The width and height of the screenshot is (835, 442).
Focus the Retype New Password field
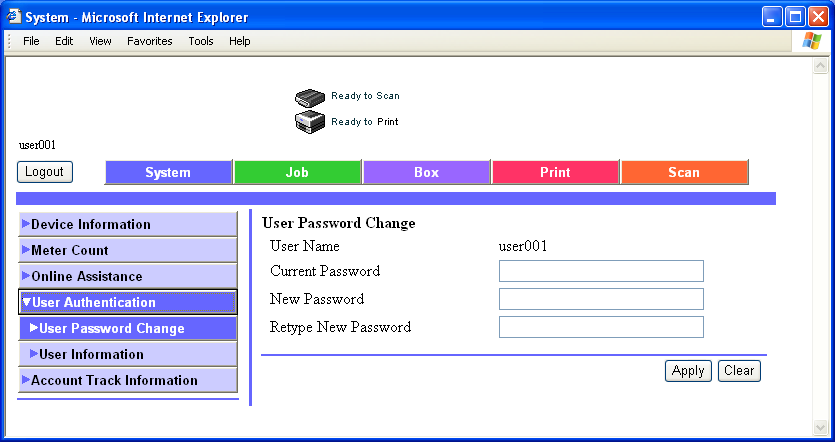tap(601, 327)
